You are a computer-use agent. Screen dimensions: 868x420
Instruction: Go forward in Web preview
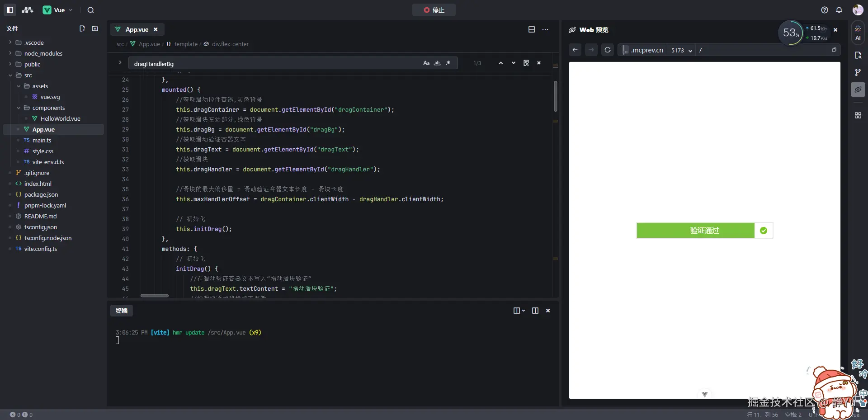pyautogui.click(x=591, y=50)
